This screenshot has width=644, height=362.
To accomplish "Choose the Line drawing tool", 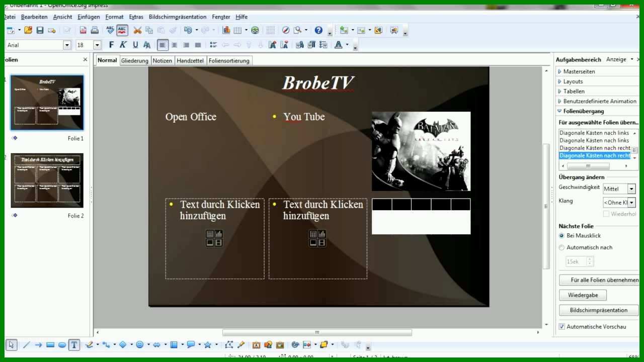I will (26, 345).
